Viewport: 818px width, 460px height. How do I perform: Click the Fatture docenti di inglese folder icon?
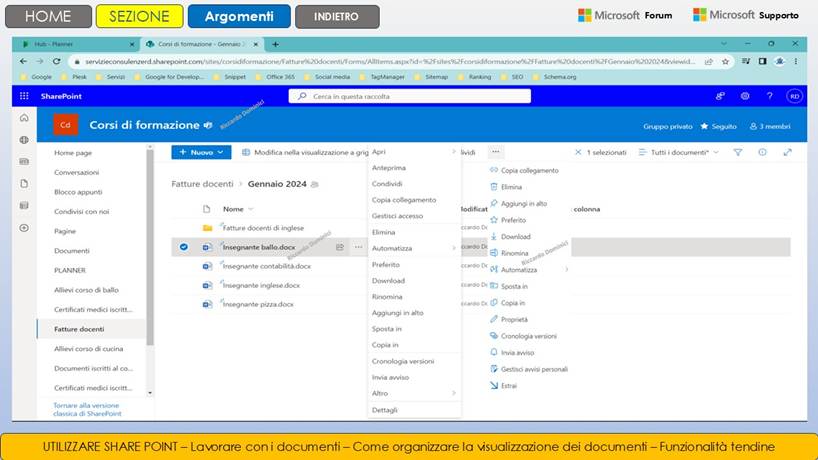[x=207, y=228]
